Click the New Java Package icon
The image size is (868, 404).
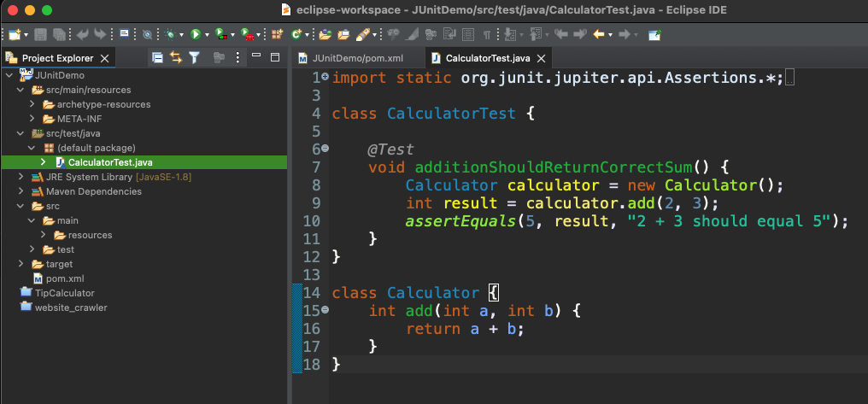(277, 35)
